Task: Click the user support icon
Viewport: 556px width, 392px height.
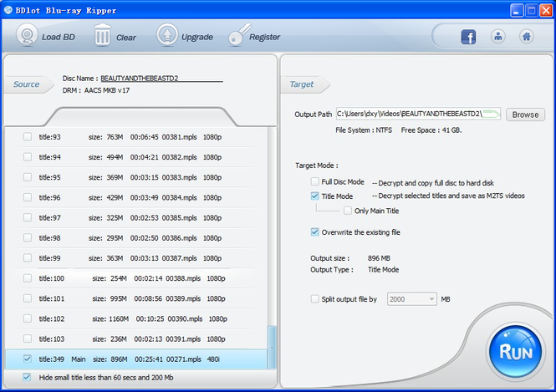Action: click(x=498, y=37)
